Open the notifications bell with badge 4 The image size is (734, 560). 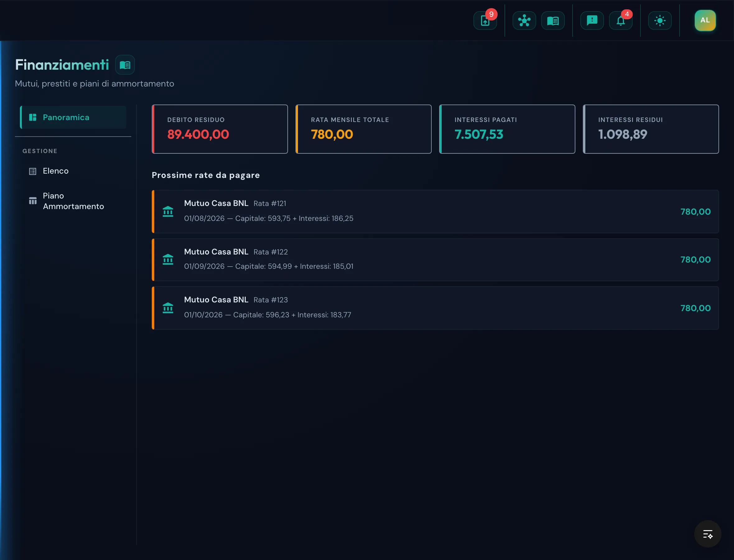click(620, 21)
